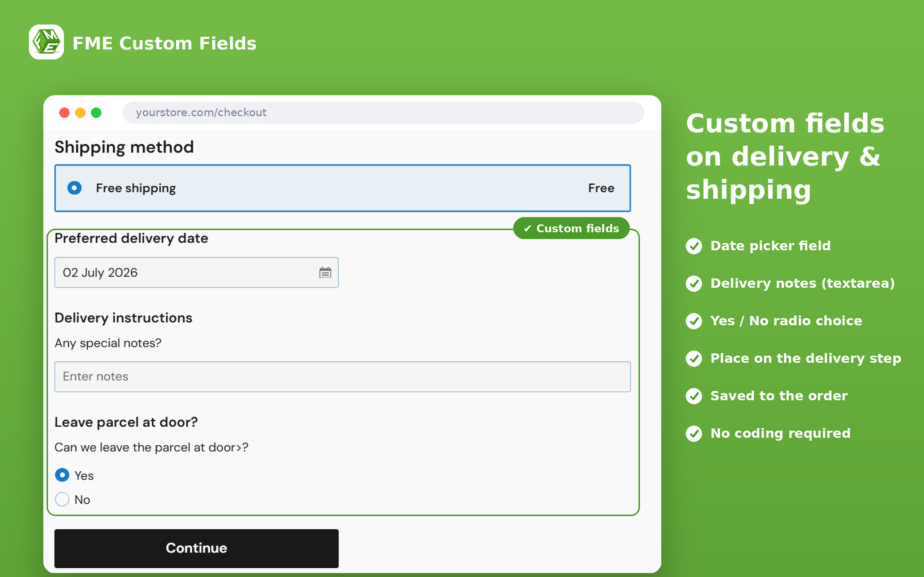Screen dimensions: 924x577
Task: Choose Yes for leave parcel at door
Action: tap(62, 475)
